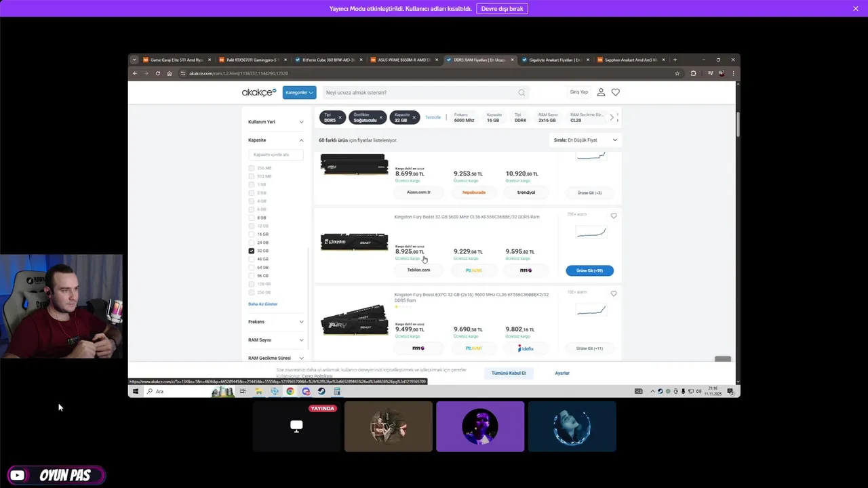868x488 pixels.
Task: Click Devre dışı bırak in banner
Action: tap(502, 9)
